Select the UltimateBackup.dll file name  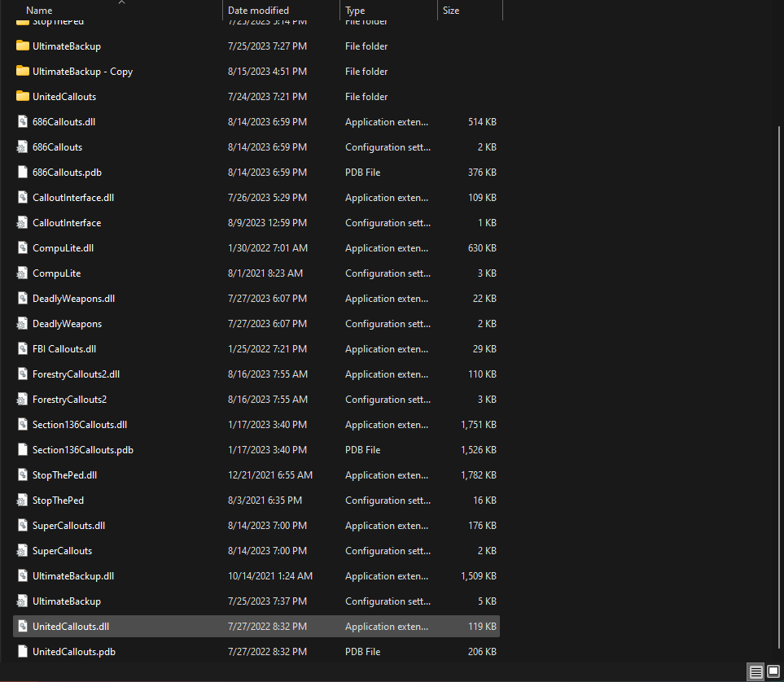73,576
